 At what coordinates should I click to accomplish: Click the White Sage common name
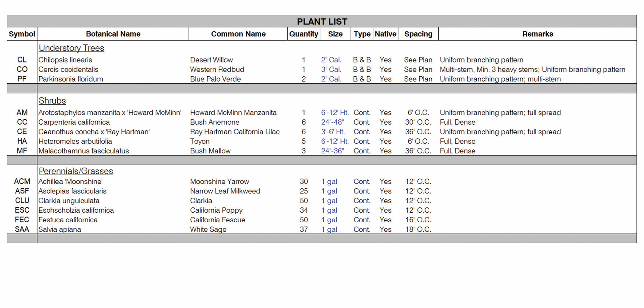coord(208,229)
